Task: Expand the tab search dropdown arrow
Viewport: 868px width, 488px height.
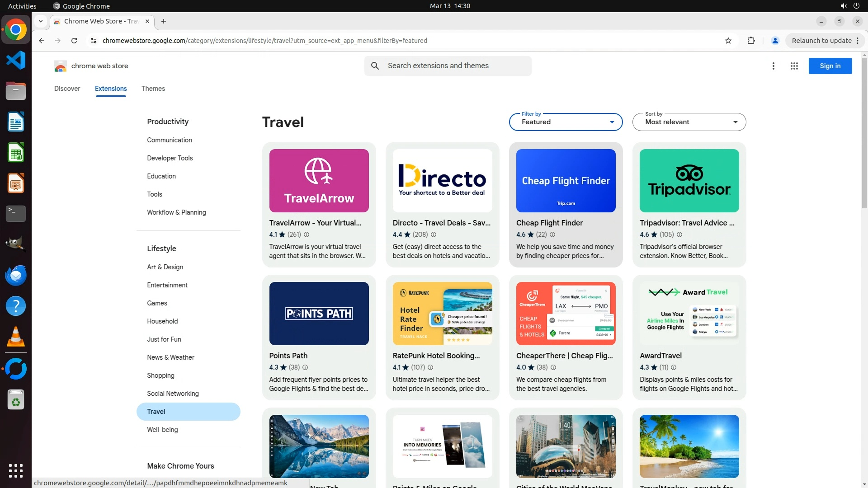Action: click(41, 21)
